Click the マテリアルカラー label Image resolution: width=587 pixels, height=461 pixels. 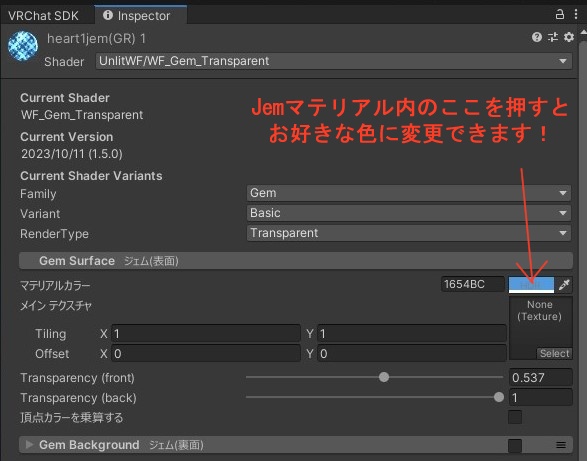55,286
